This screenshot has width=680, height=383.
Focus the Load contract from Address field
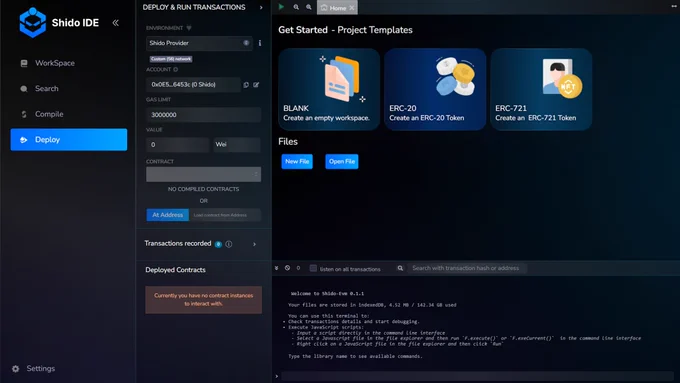pos(225,215)
